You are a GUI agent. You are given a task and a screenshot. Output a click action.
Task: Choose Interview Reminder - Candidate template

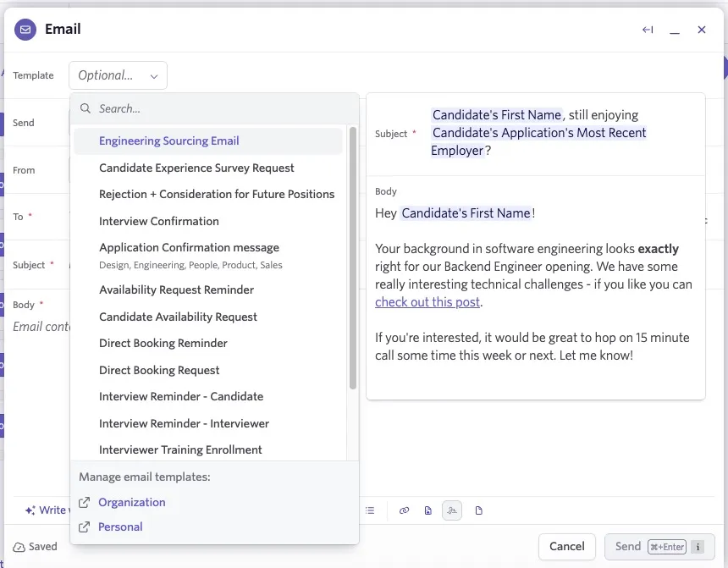click(208, 397)
